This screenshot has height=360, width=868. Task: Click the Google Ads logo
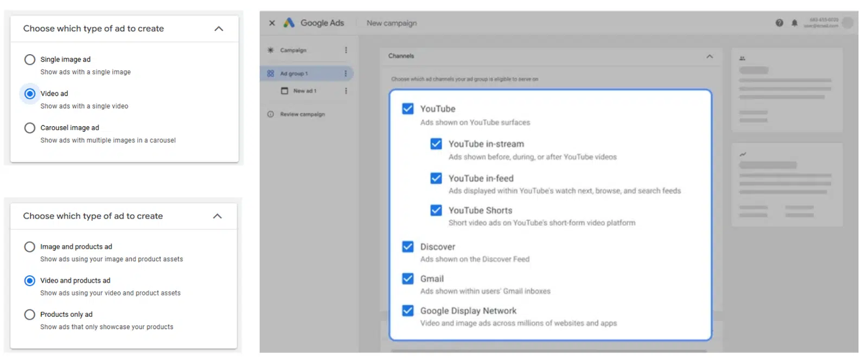[x=289, y=23]
